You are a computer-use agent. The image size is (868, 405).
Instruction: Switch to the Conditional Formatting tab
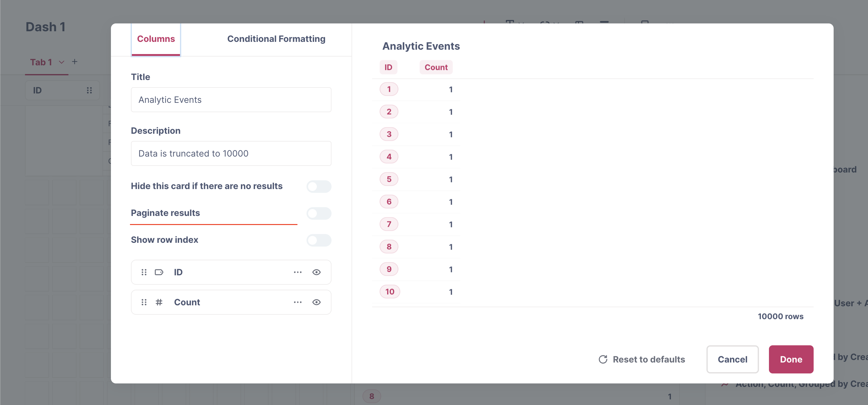click(276, 39)
